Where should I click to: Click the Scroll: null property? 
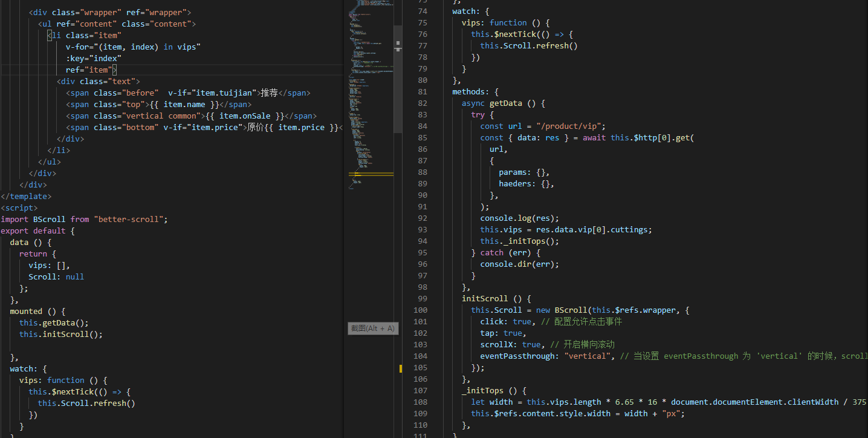56,276
